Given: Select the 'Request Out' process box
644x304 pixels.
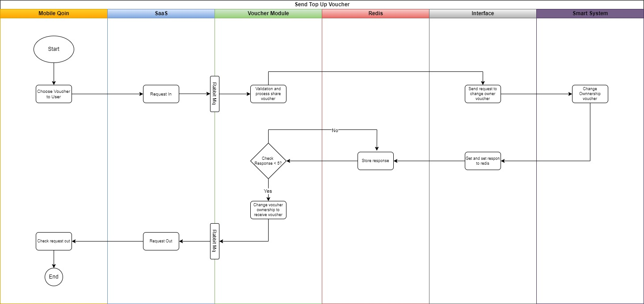Looking at the screenshot, I should (161, 241).
